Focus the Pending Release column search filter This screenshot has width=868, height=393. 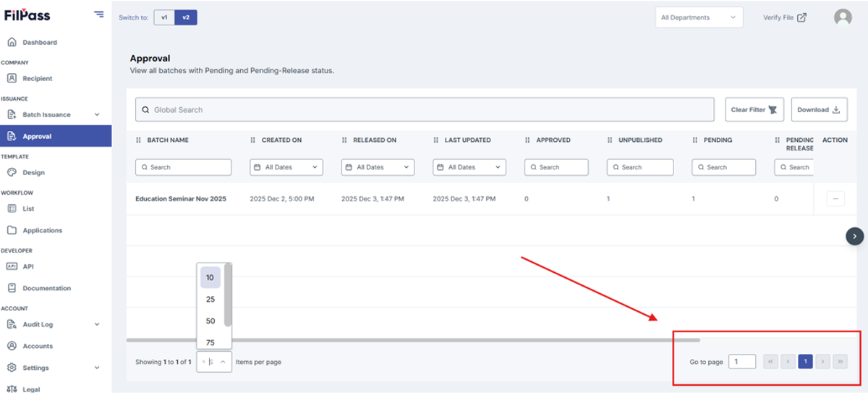point(793,167)
